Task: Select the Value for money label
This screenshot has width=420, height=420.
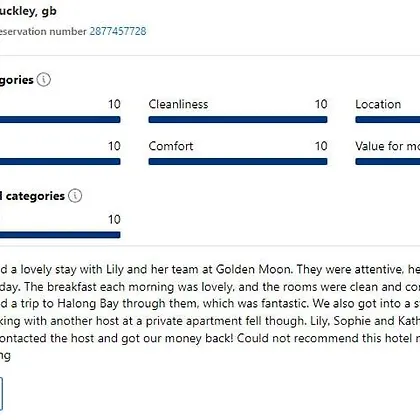Action: pos(388,146)
